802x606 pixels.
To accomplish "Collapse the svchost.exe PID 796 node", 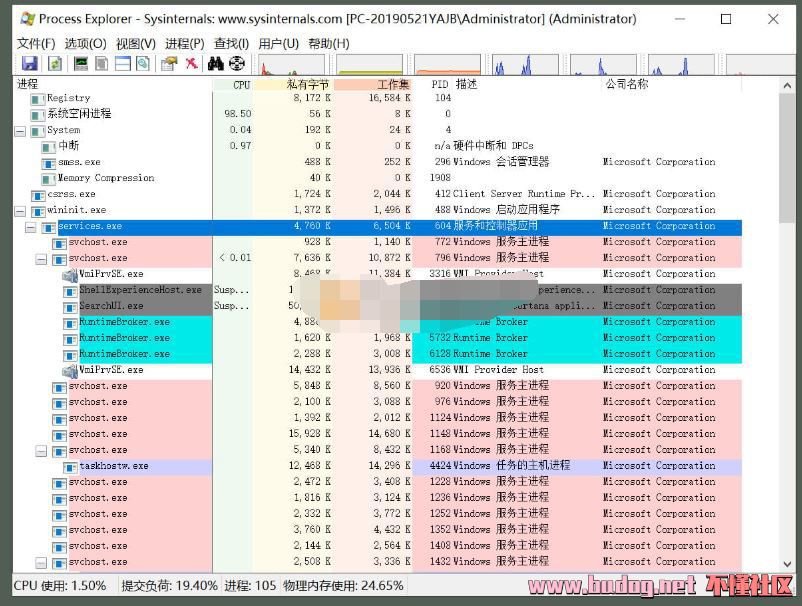I will 41,259.
